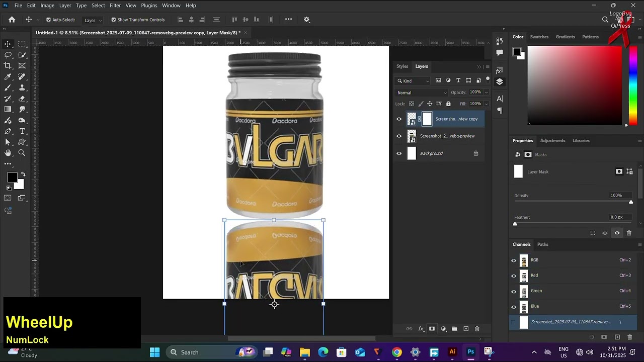Select the Crop tool
Viewport: 644px width, 362px height.
tap(8, 66)
